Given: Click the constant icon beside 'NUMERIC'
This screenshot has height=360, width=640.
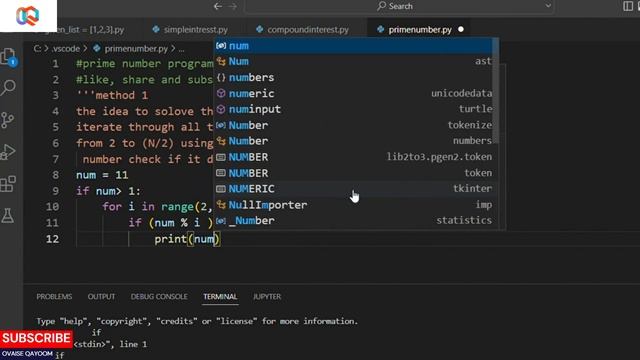Looking at the screenshot, I should 221,189.
